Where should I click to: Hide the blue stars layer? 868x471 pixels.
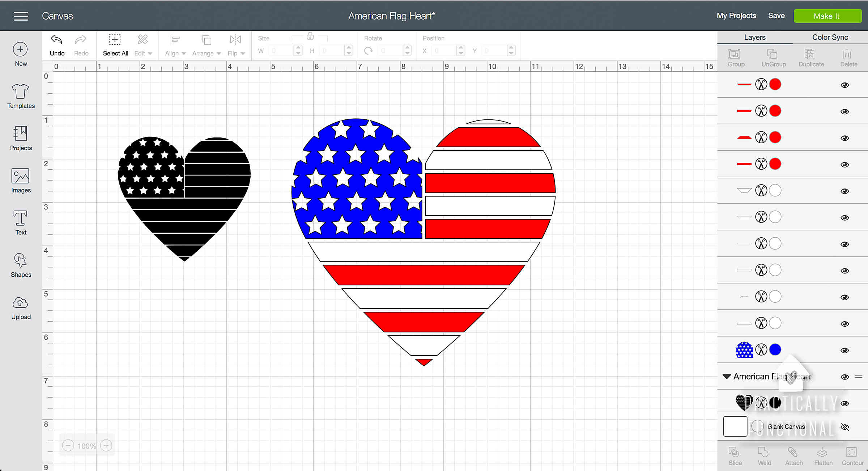click(844, 350)
